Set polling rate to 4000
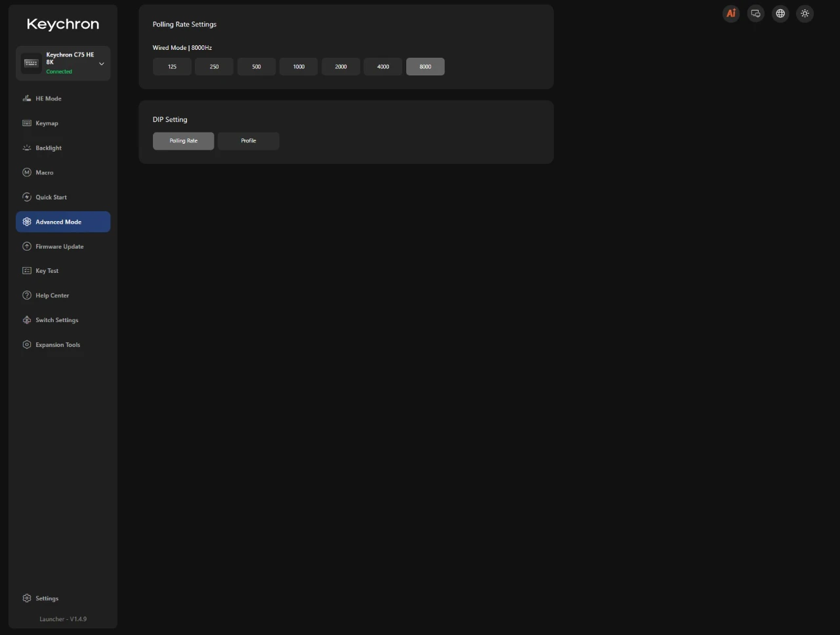The image size is (840, 635). click(383, 66)
